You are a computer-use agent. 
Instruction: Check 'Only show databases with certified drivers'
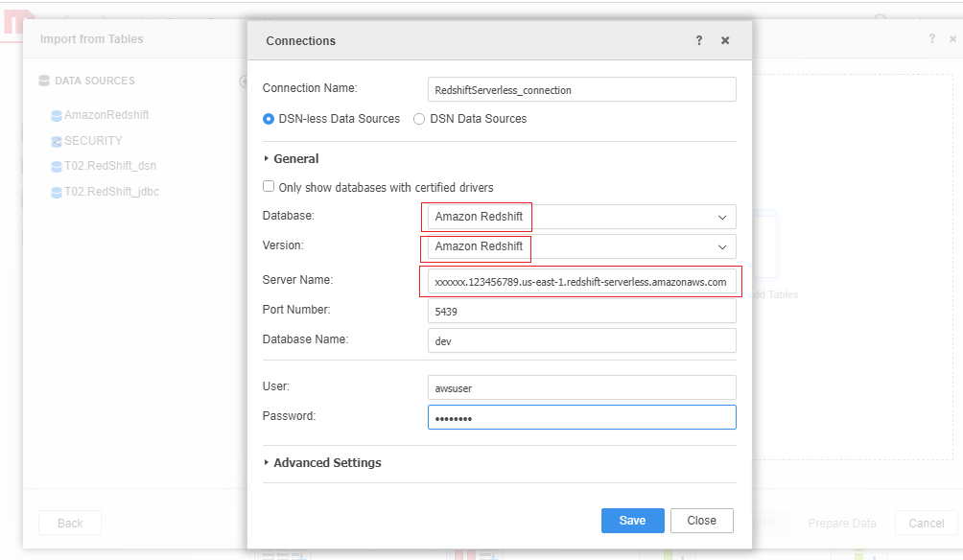click(x=269, y=186)
